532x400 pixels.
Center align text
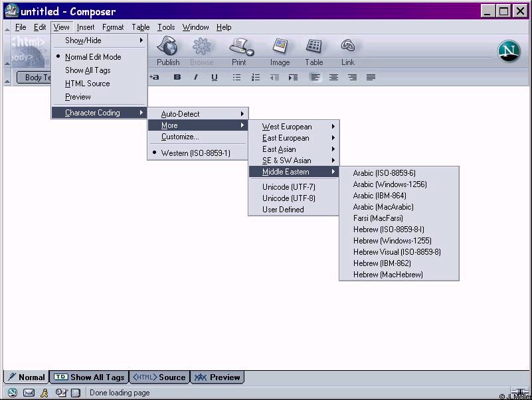pyautogui.click(x=333, y=78)
